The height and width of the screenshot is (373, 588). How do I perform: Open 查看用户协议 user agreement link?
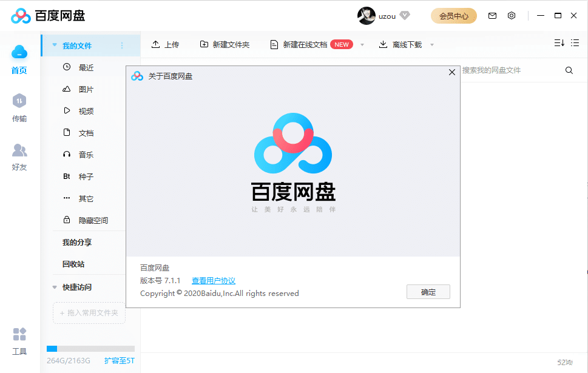coord(214,280)
